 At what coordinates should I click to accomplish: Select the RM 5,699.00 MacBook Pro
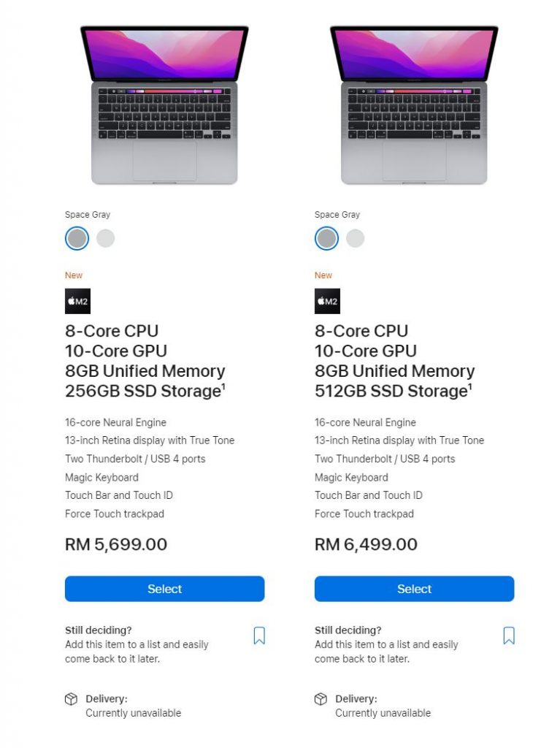pos(164,589)
